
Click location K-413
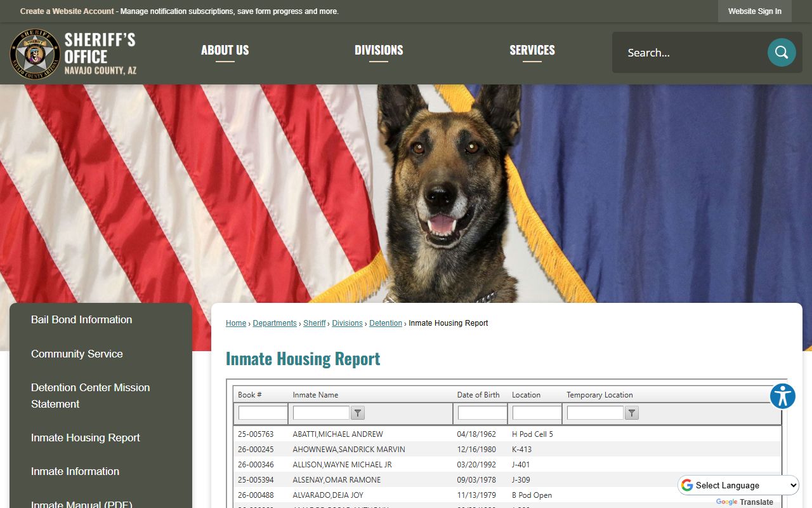521,450
